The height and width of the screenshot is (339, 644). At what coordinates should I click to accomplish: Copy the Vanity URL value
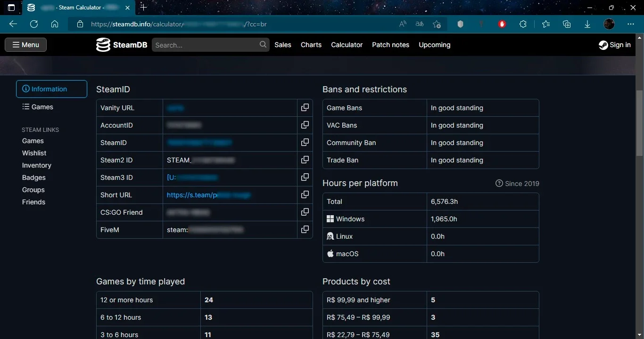coord(305,108)
